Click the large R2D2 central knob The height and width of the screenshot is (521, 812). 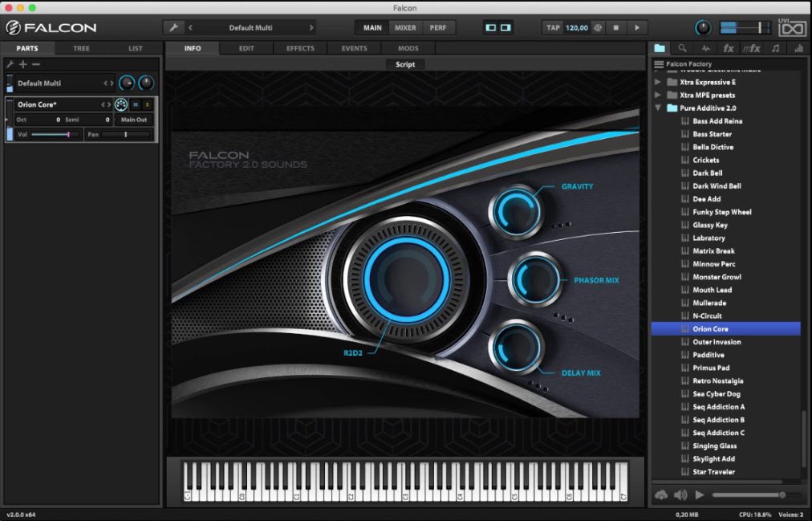[x=407, y=279]
